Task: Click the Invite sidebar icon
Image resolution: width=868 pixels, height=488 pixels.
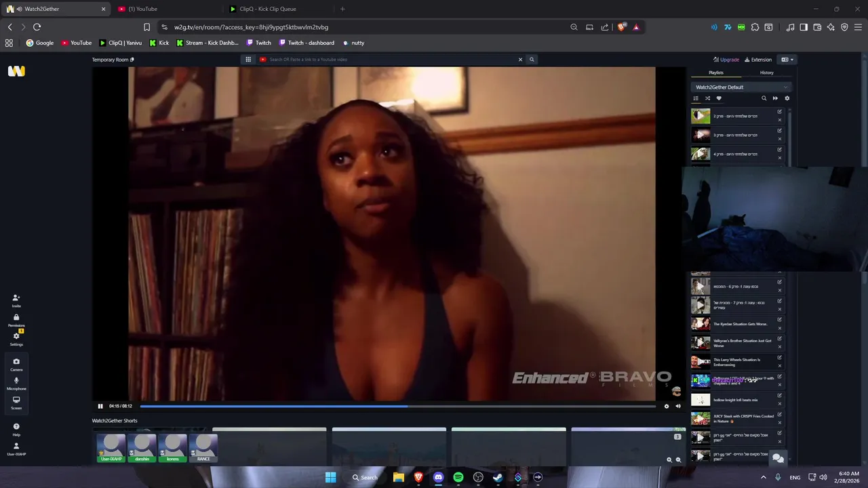Action: point(16,300)
